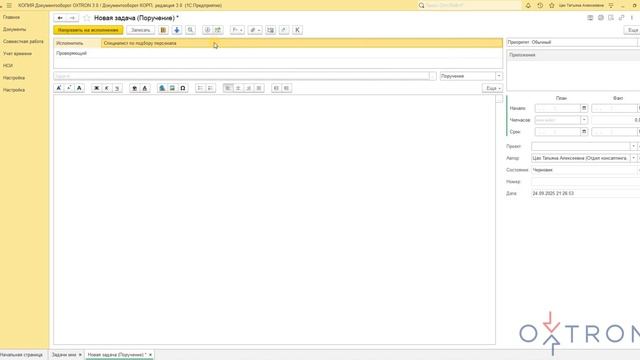Open the Совместная работа section
Viewport: 640px width, 360px height.
point(23,42)
